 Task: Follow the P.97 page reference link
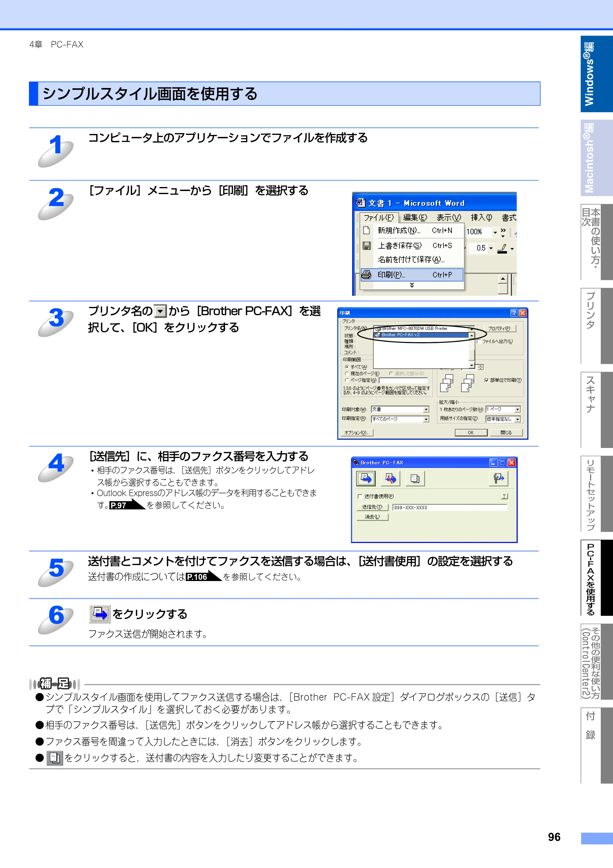[127, 505]
